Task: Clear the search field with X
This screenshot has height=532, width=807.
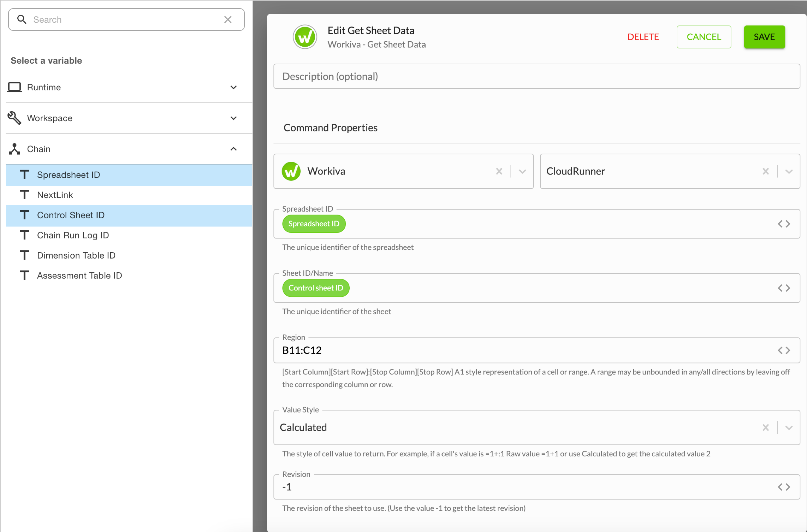Action: click(228, 20)
